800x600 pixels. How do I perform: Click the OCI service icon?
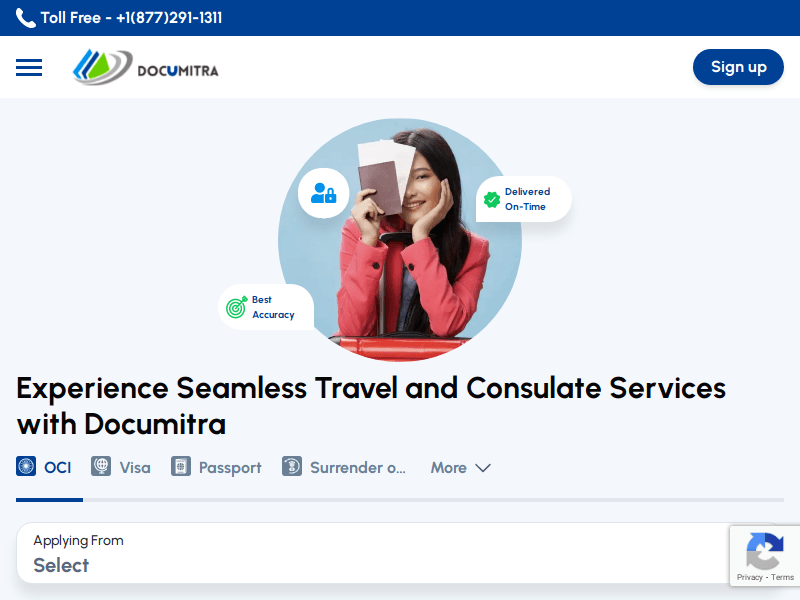pos(26,467)
